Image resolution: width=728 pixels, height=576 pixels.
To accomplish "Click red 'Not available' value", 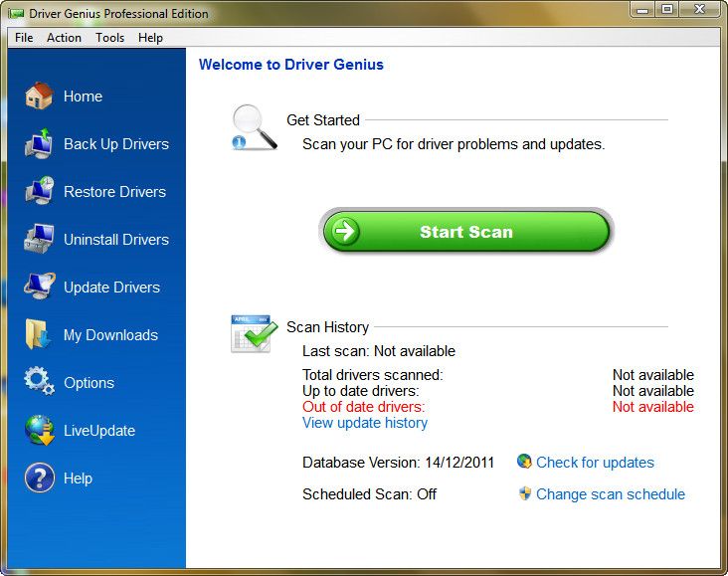I will (653, 407).
